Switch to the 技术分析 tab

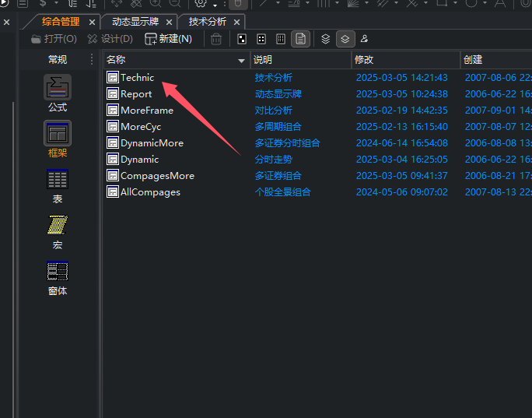(x=208, y=22)
